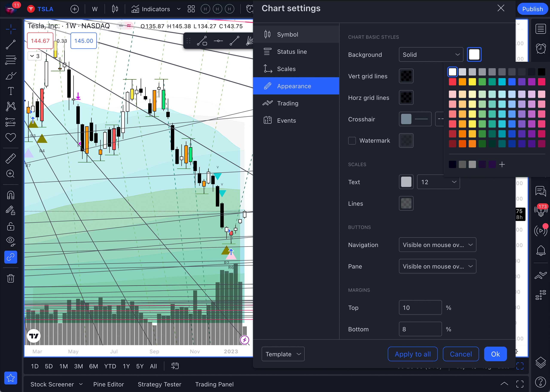Open the layout grid selector
This screenshot has height=392, width=550.
[191, 9]
